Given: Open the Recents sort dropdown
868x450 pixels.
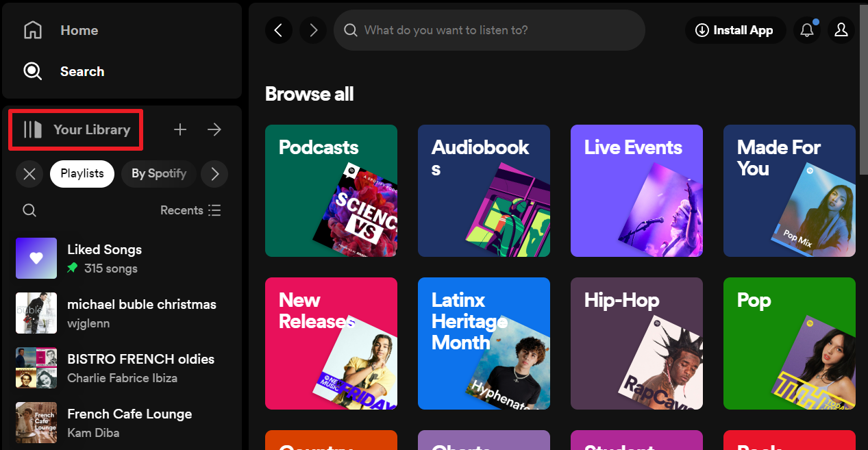Looking at the screenshot, I should 190,210.
